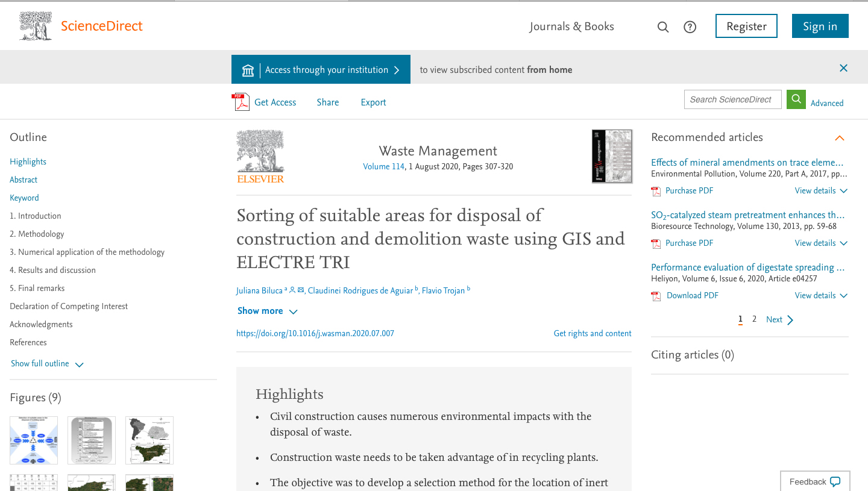The width and height of the screenshot is (868, 491).
Task: Go to Declaration of Competing Interest
Action: coord(69,306)
